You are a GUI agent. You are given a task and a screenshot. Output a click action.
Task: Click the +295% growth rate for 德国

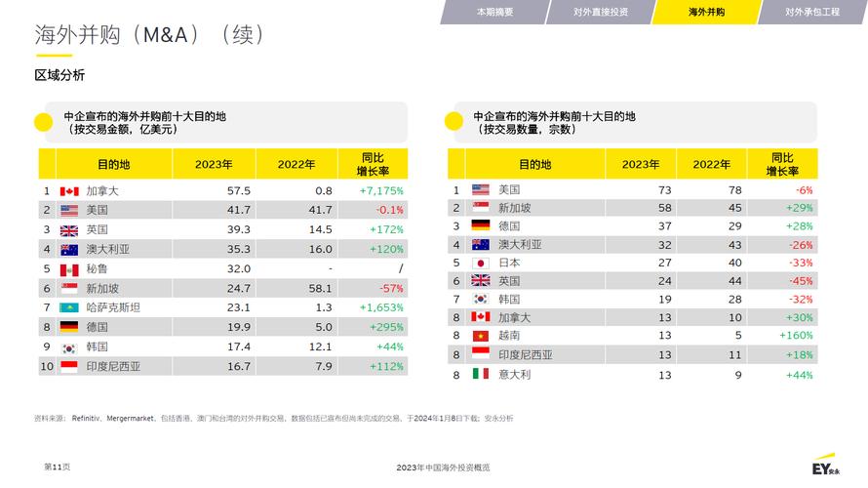pos(387,327)
